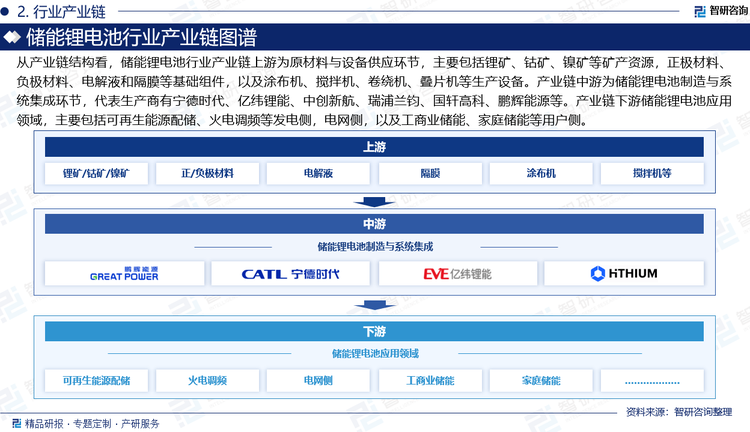Click the arrow between 中游 and 下游
Image resolution: width=750 pixels, height=432 pixels.
(x=374, y=305)
